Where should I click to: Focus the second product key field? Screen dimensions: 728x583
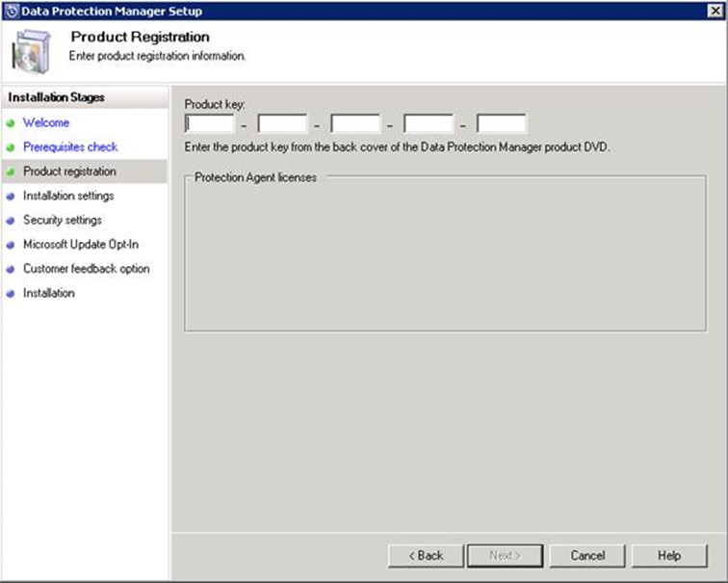tap(282, 124)
